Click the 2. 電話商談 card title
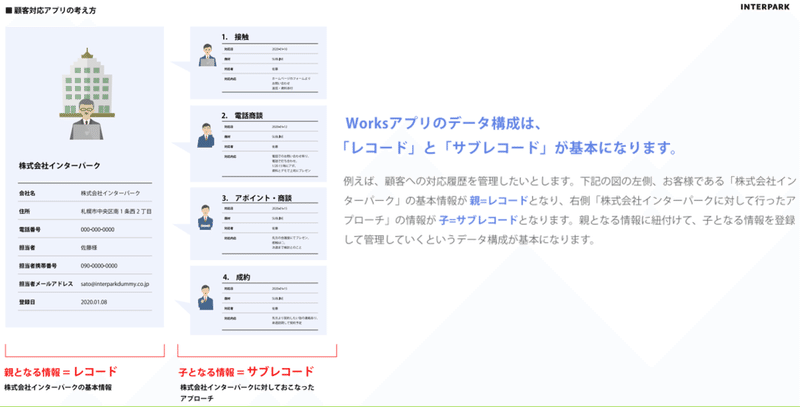Screen dimensions: 800x407 pos(242,116)
